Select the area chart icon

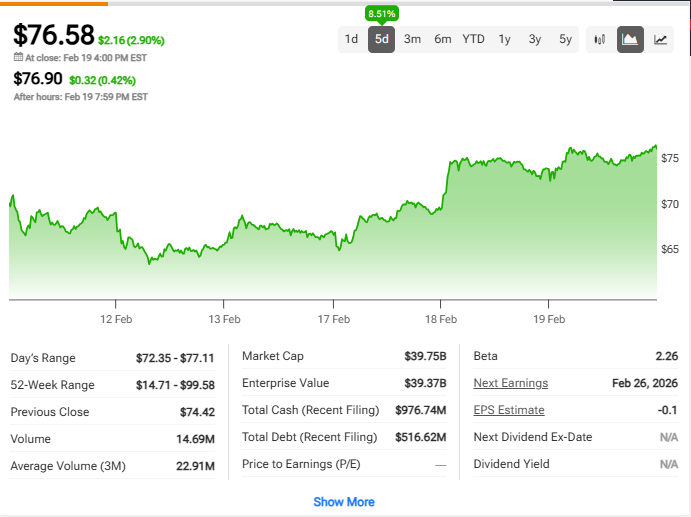630,40
